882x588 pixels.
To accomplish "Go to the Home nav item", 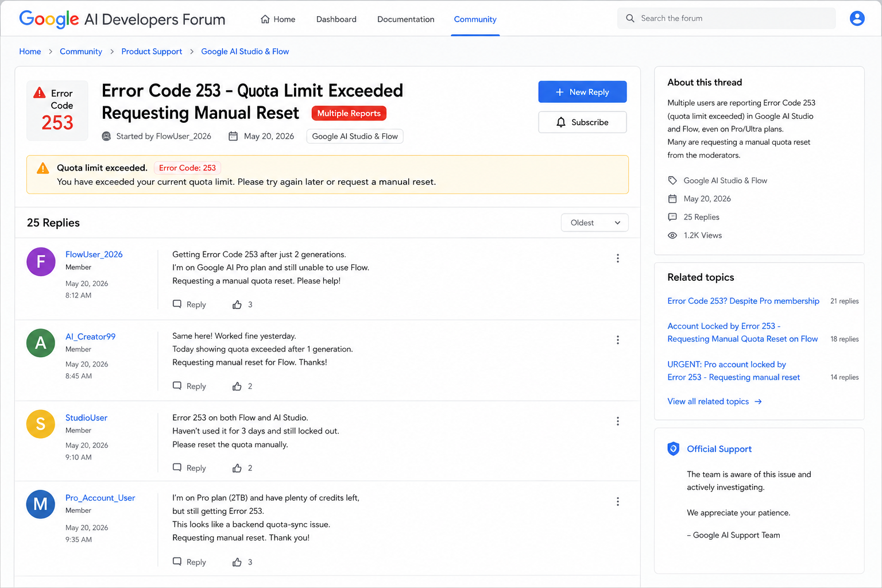I will coord(278,19).
